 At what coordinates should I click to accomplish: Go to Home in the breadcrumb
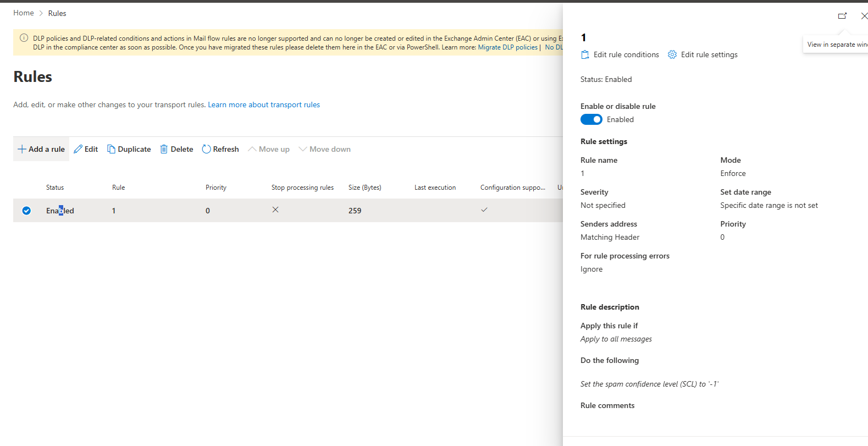click(24, 13)
